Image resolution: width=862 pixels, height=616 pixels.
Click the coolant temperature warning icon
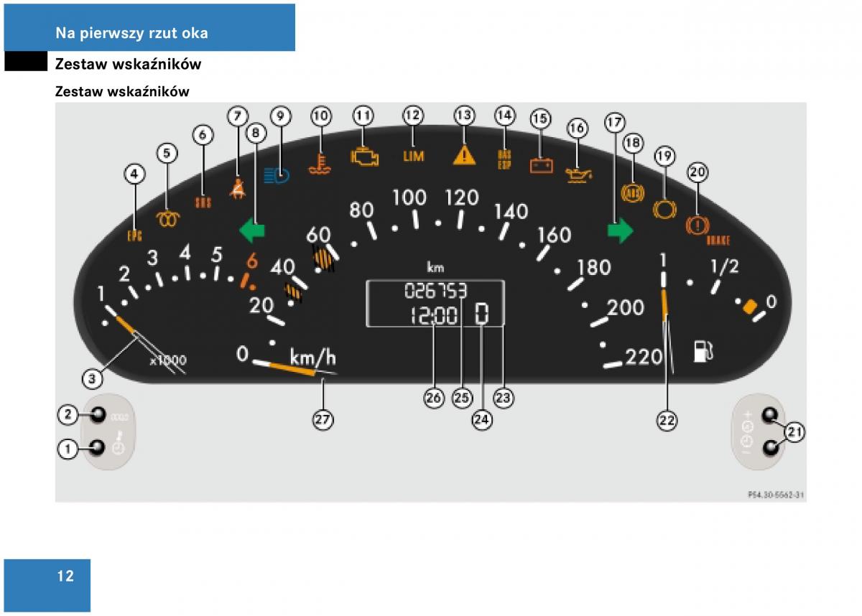pos(320,164)
